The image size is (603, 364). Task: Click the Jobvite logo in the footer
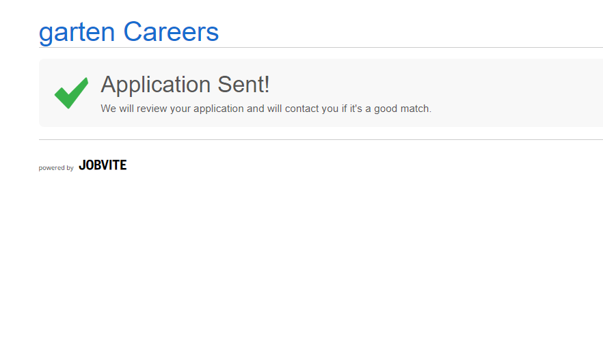point(103,165)
